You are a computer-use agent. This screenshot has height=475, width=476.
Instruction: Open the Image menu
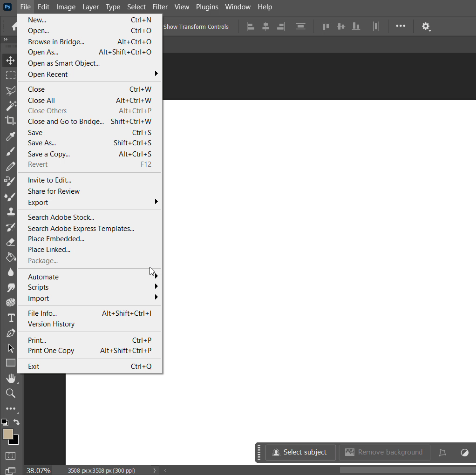66,7
